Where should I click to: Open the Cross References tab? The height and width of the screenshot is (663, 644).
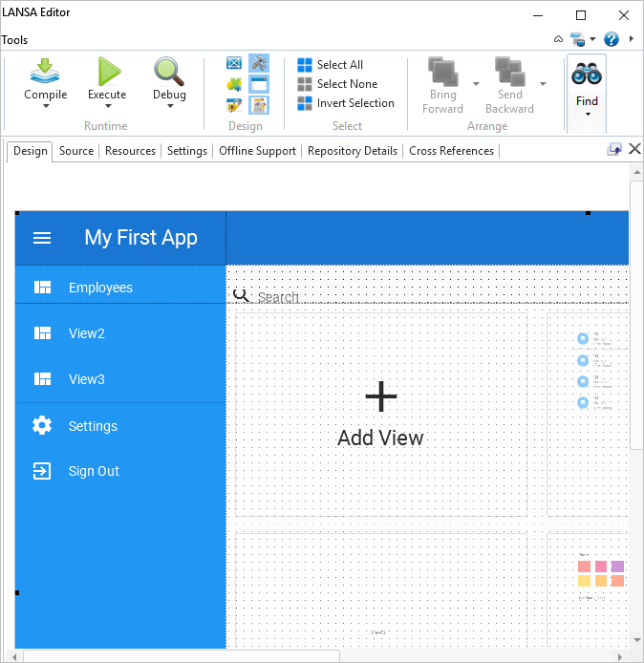point(451,151)
